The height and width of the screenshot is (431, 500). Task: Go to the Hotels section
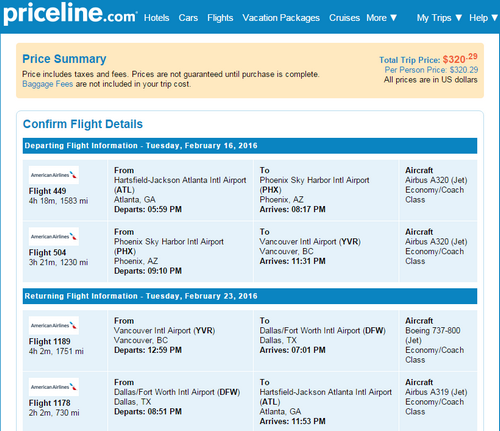(x=156, y=18)
